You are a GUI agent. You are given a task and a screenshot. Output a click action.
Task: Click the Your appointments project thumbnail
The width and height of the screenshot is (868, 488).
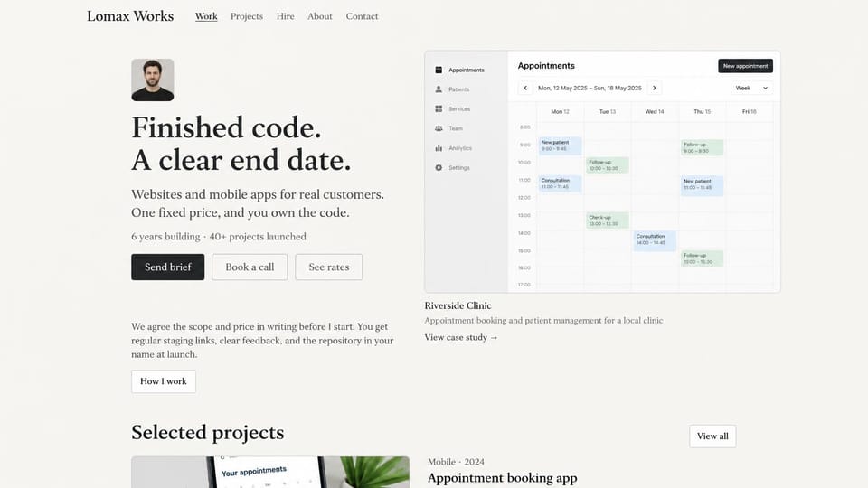(x=270, y=472)
